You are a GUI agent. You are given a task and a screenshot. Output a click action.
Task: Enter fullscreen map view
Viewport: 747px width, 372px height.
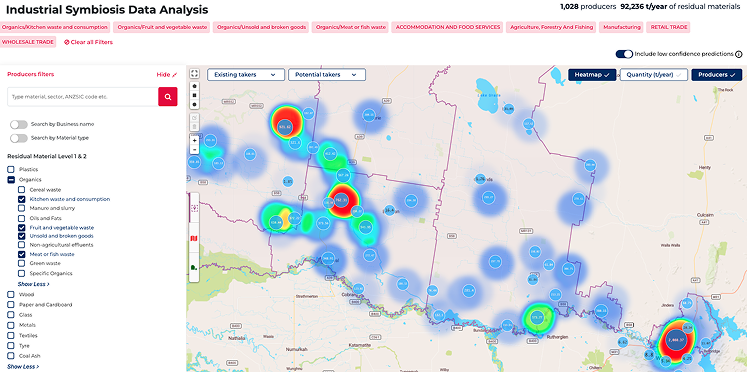coord(194,73)
